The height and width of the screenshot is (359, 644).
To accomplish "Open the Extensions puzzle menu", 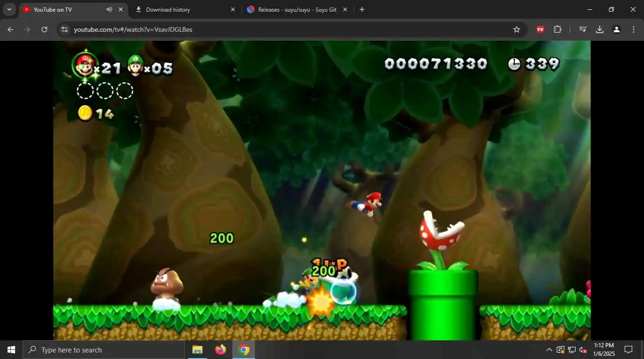I will click(557, 29).
